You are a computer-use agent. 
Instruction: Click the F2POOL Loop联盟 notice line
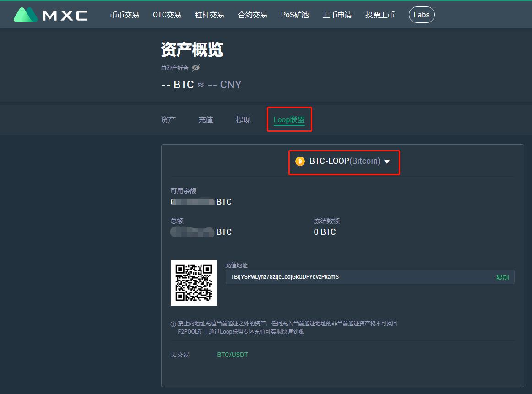tap(241, 332)
